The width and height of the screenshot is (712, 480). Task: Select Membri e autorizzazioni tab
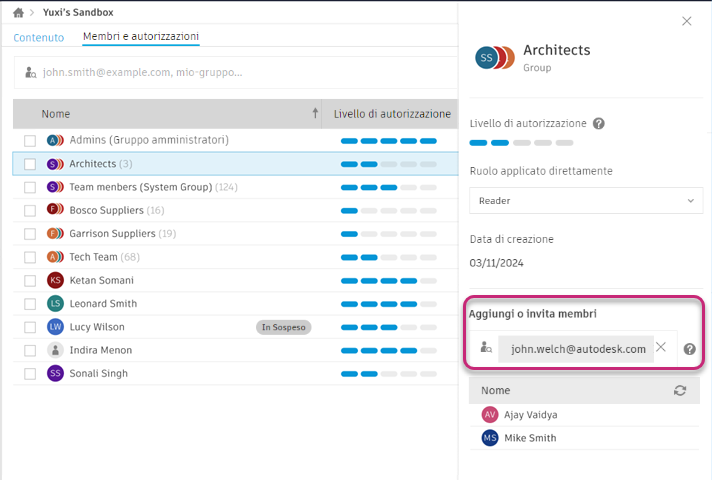point(141,36)
